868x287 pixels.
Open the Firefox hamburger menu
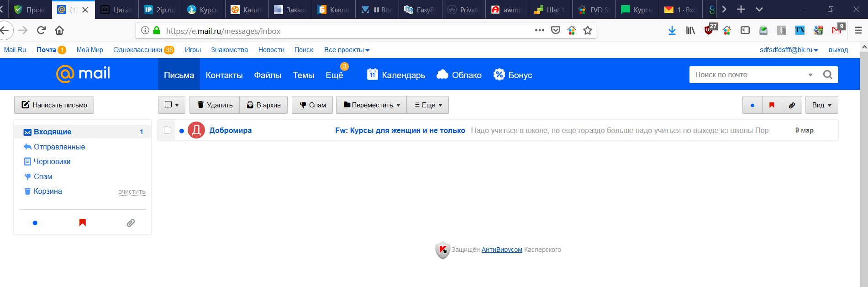858,31
